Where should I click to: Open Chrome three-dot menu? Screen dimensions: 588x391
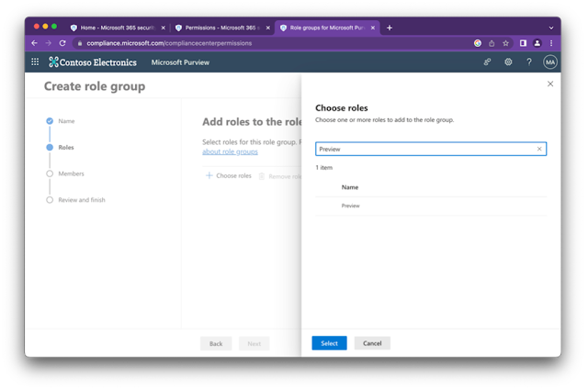coord(551,43)
